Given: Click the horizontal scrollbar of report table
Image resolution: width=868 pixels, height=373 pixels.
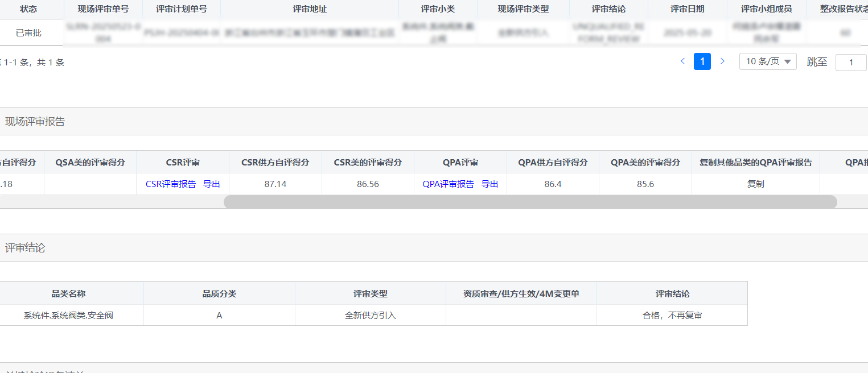Looking at the screenshot, I should (529, 202).
